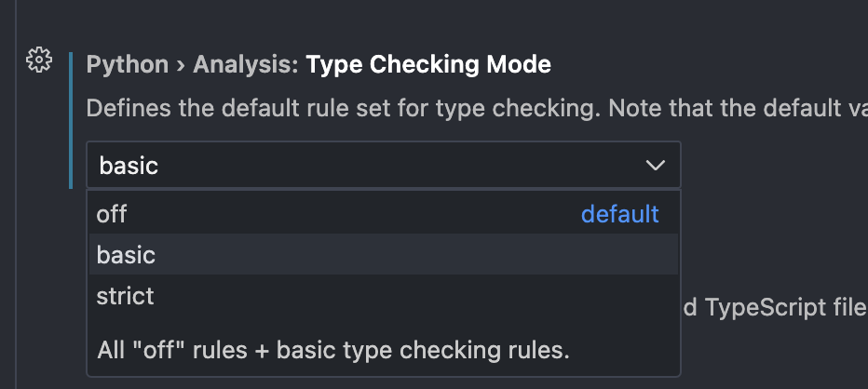The height and width of the screenshot is (389, 868).
Task: Click the partially hidden "TypeScript file" text
Action: (x=775, y=307)
